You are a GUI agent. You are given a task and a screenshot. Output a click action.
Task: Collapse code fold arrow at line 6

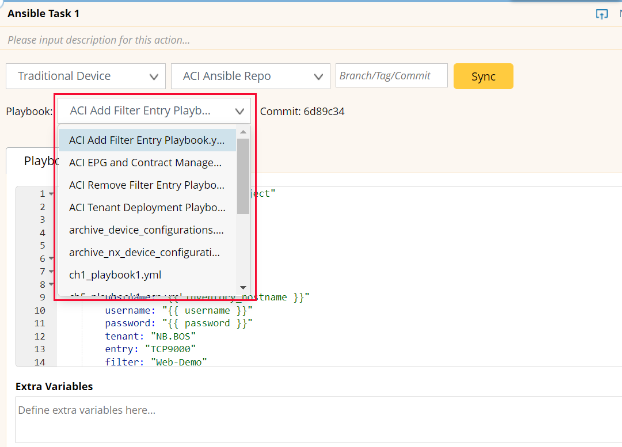(x=50, y=258)
